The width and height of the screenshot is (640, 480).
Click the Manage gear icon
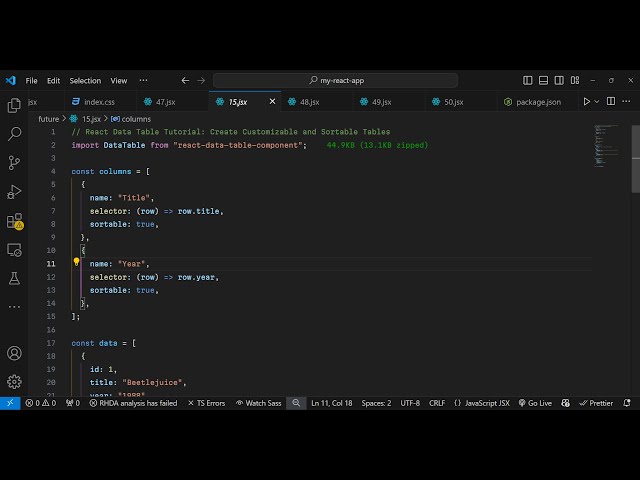click(14, 381)
